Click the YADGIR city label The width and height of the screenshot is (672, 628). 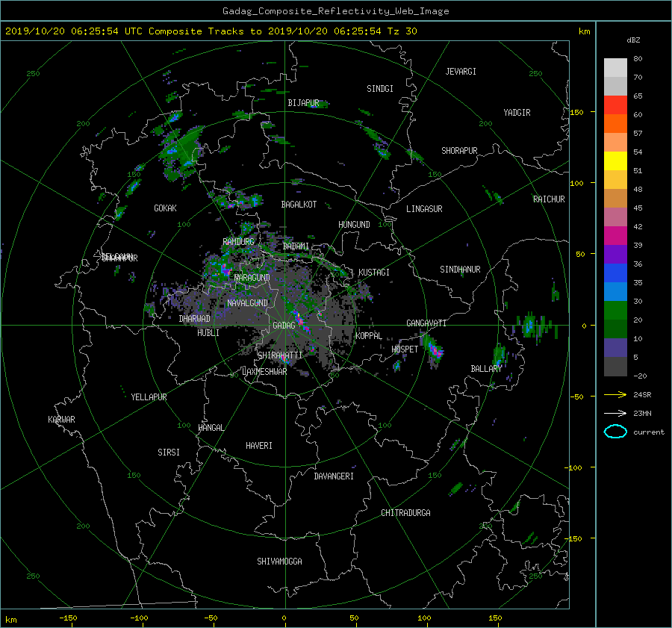point(517,113)
